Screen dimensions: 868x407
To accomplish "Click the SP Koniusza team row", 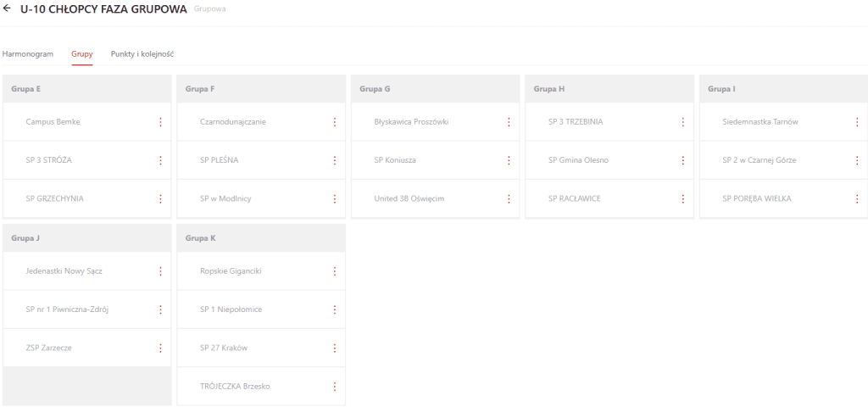I will (x=395, y=160).
